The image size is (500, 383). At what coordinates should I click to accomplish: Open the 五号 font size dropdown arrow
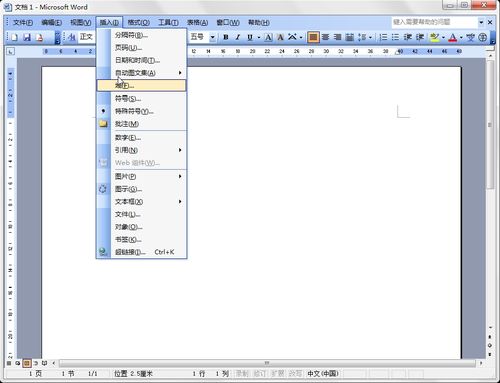tap(212, 37)
